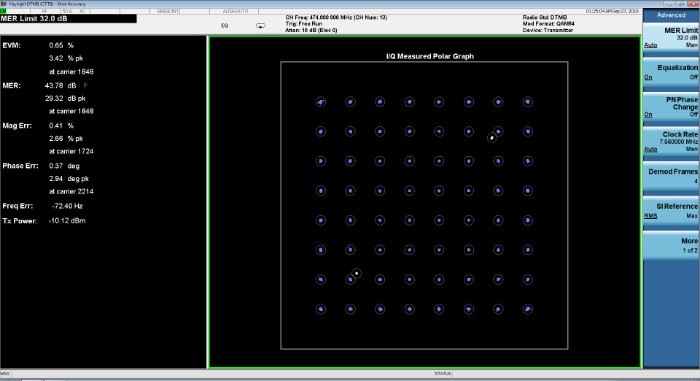Toggle PN Phase Change softkey
The image size is (700, 381).
tap(671, 107)
